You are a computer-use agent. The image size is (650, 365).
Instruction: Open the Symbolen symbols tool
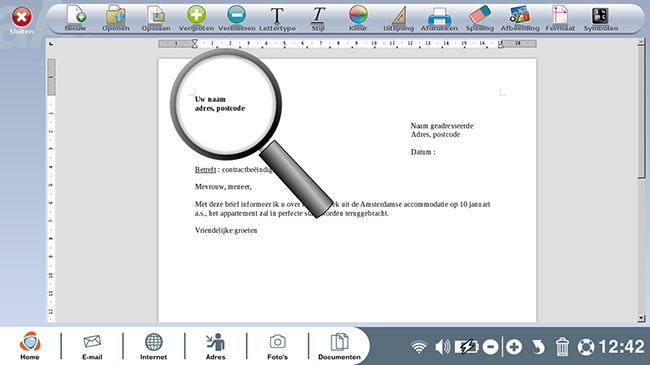point(601,19)
